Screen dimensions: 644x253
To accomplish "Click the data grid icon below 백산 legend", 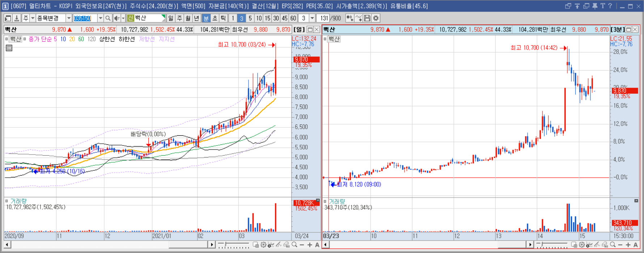I will click(x=9, y=48).
